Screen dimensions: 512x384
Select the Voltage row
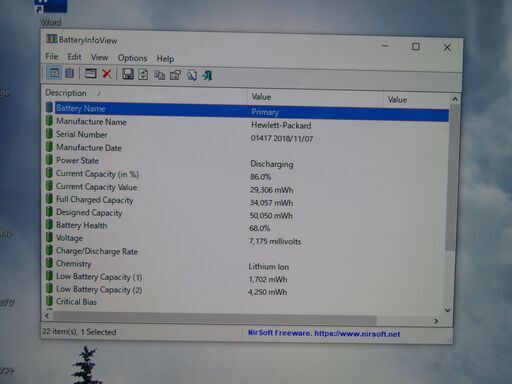(x=247, y=239)
